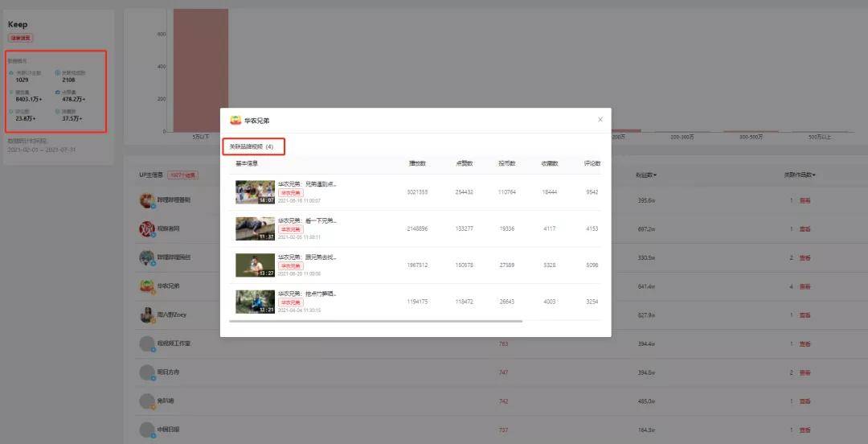The image size is (868, 444).
Task: Click the avatar in the 395.6w row
Action: pos(147,200)
